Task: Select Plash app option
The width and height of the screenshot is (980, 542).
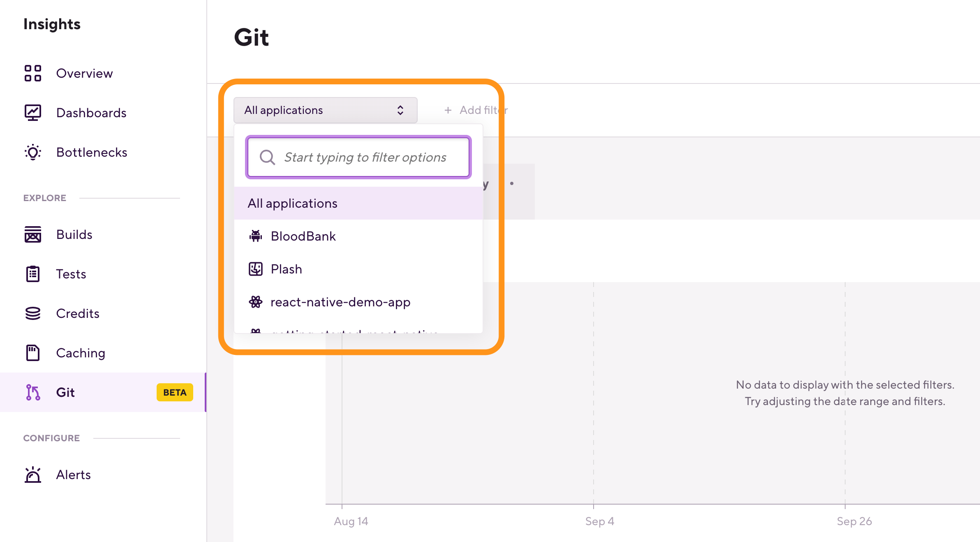Action: (x=286, y=269)
